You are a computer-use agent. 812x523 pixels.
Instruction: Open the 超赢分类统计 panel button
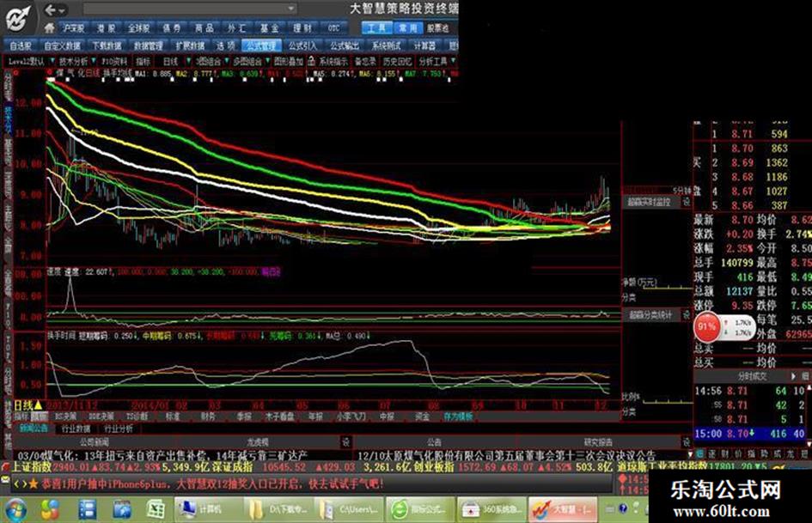click(x=650, y=315)
